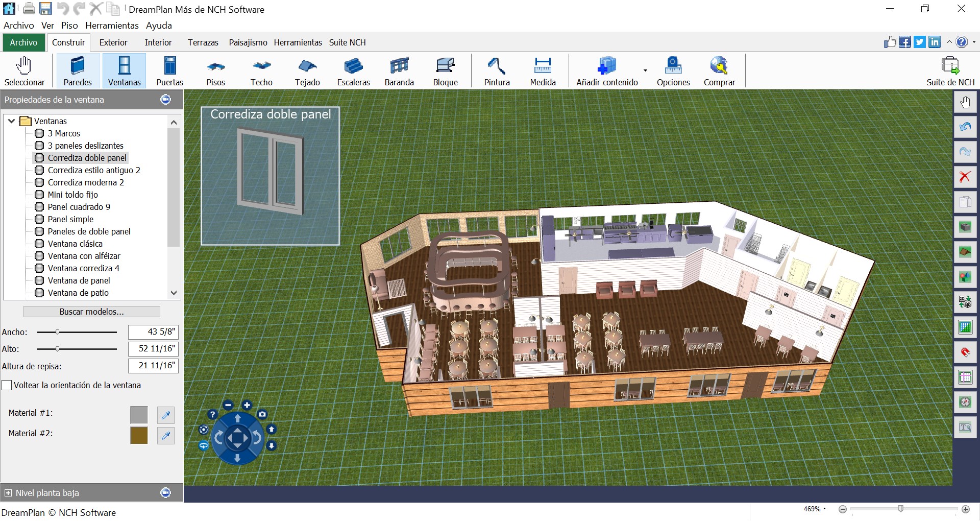Collapse the Propiedades de la ventana panel
This screenshot has height=521, width=980.
tap(165, 100)
